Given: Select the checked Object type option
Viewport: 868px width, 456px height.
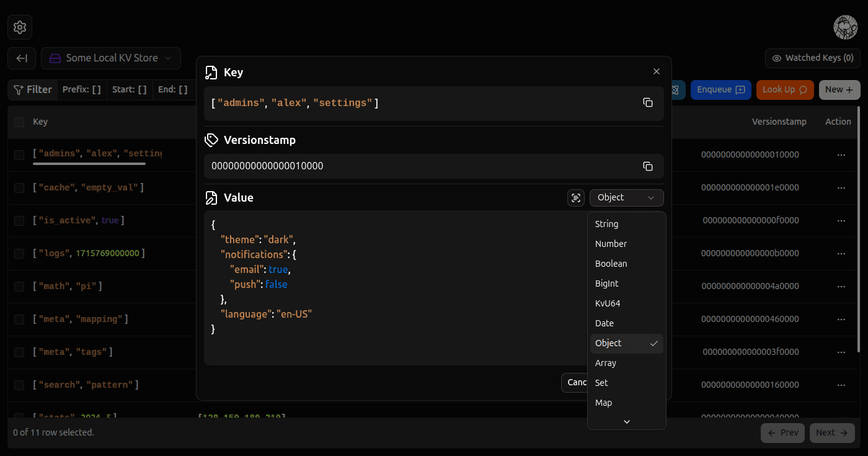Looking at the screenshot, I should (627, 343).
